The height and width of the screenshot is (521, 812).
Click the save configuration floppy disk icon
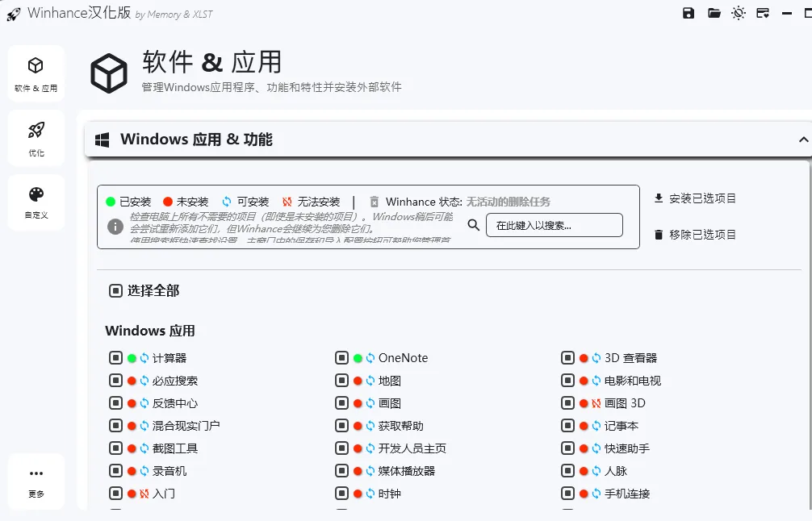689,13
